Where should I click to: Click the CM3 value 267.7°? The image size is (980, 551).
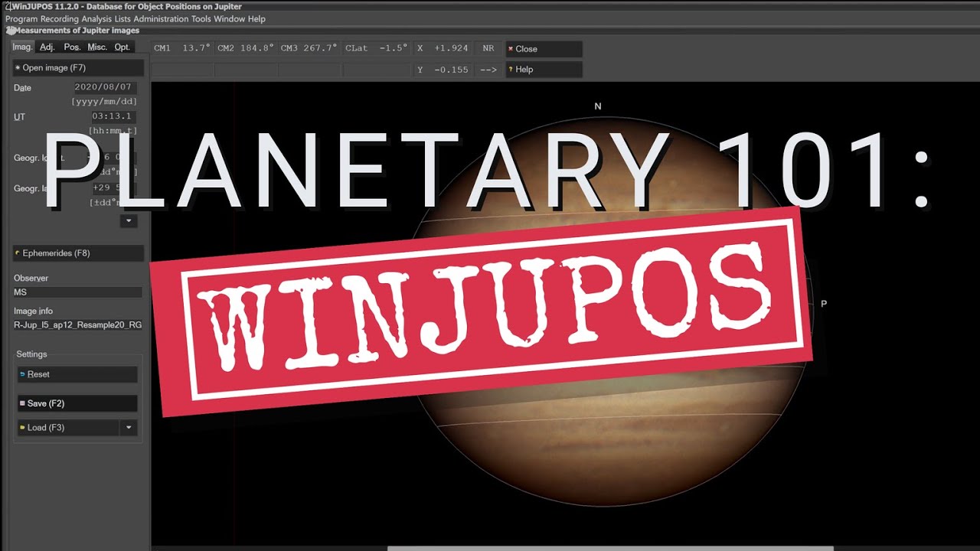click(x=320, y=48)
